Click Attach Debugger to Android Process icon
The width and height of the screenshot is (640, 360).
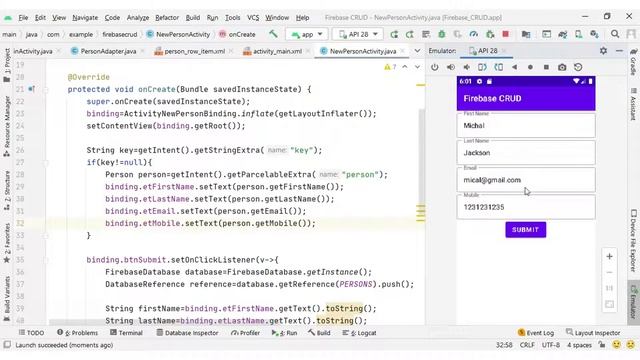(x=490, y=34)
